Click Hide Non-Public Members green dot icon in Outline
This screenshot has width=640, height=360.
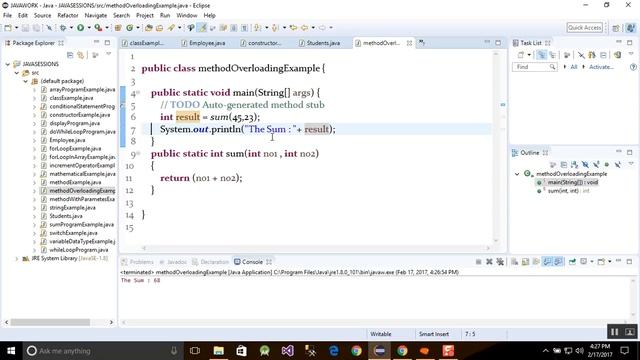[607, 164]
